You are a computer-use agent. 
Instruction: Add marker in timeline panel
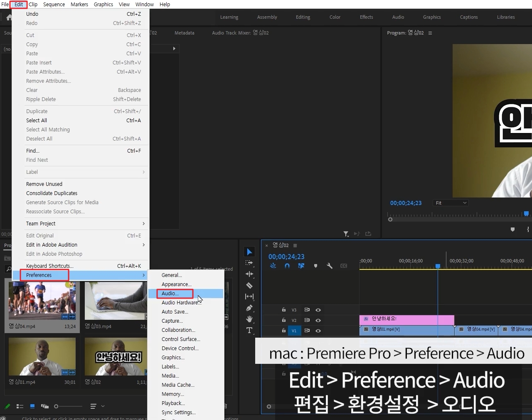pos(315,266)
